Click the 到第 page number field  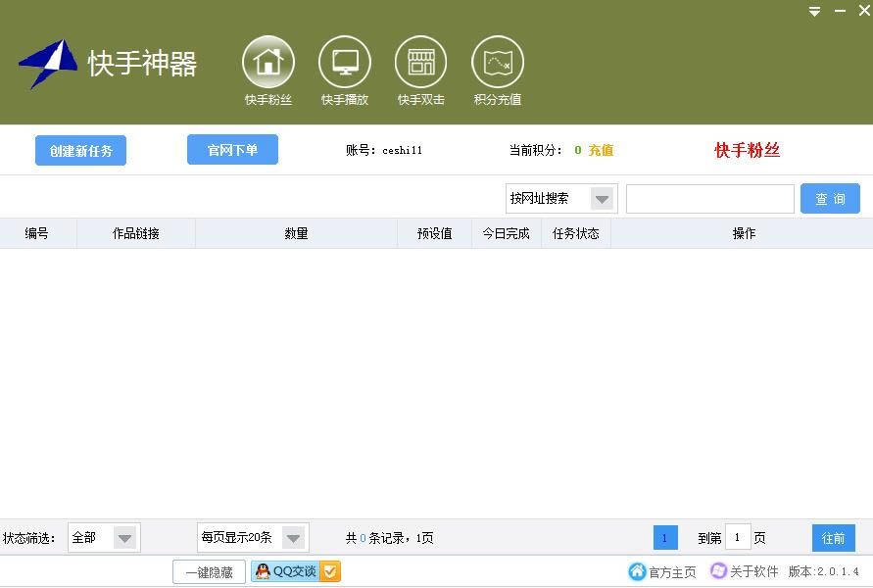(x=738, y=537)
